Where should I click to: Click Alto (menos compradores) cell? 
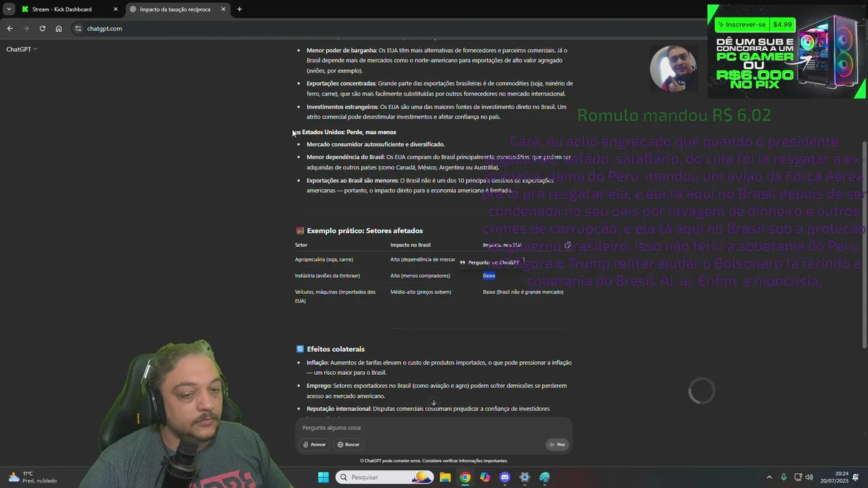click(x=420, y=276)
